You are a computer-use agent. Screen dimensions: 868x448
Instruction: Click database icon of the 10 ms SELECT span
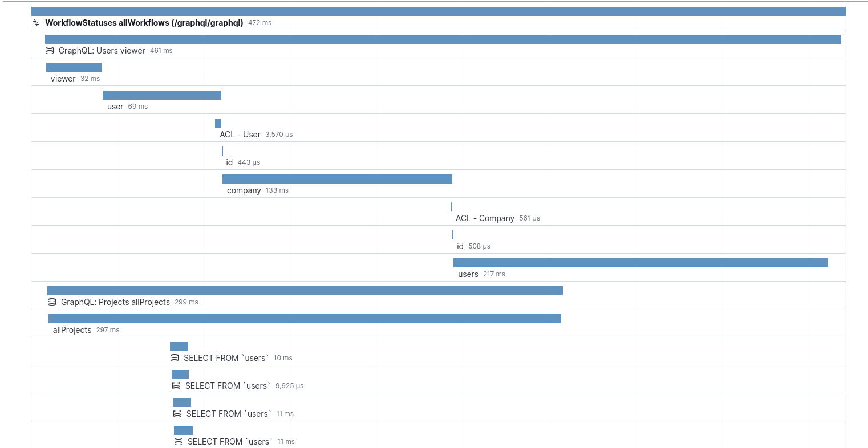175,358
